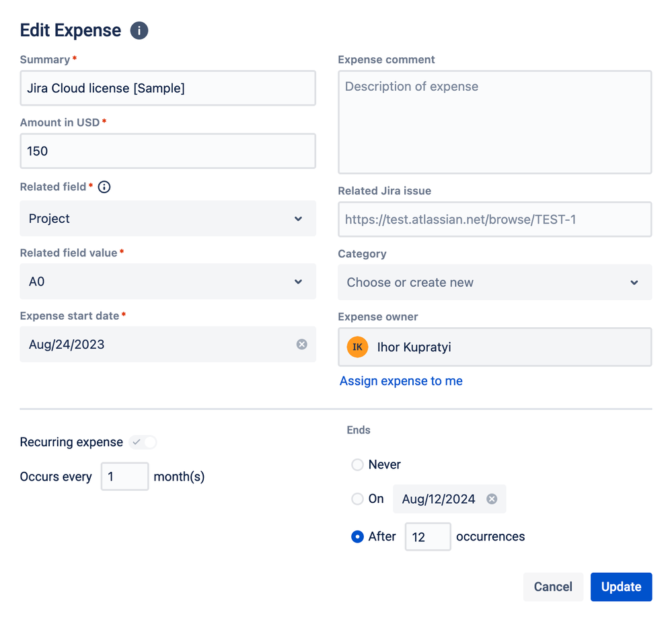Click the Edit Expense heading
672x622 pixels.
71,30
